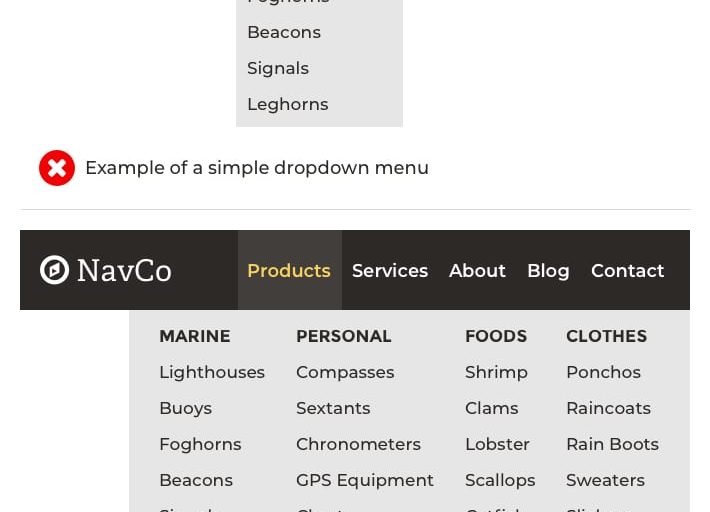Screen dimensions: 710x512
Task: Go to the About page
Action: pos(477,271)
